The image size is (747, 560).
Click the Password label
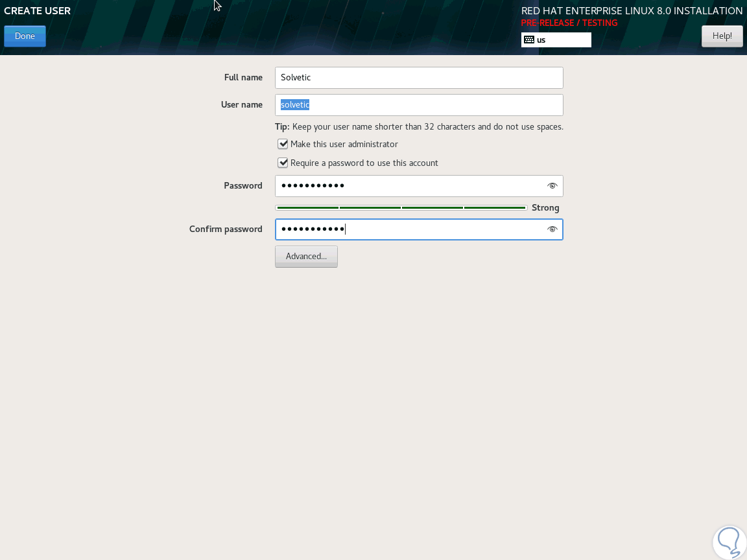click(243, 186)
